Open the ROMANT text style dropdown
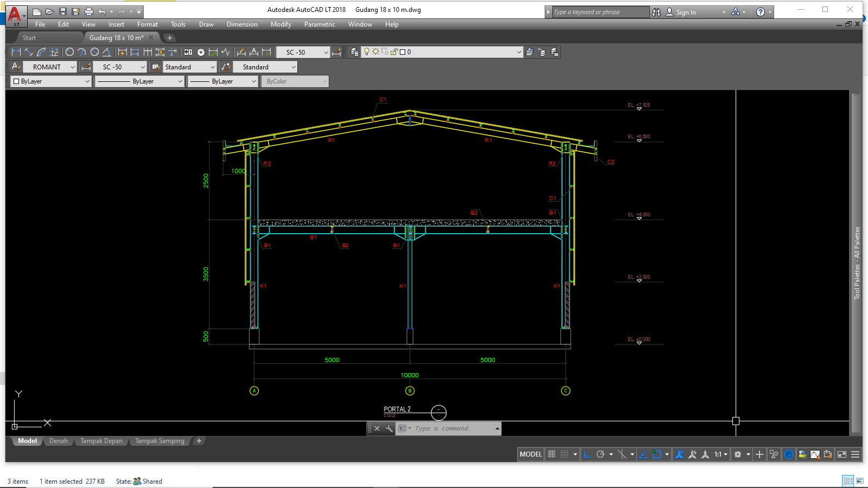868x488 pixels. [72, 67]
